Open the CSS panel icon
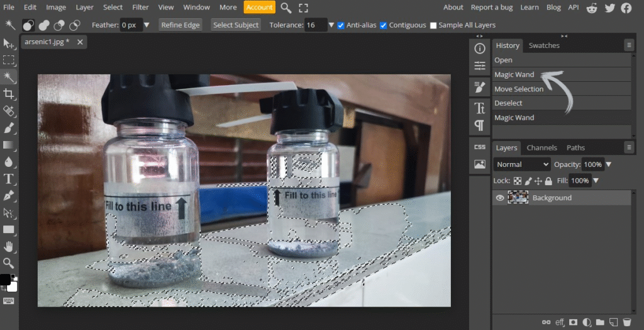Viewport: 644px width, 330px height. coord(479,147)
